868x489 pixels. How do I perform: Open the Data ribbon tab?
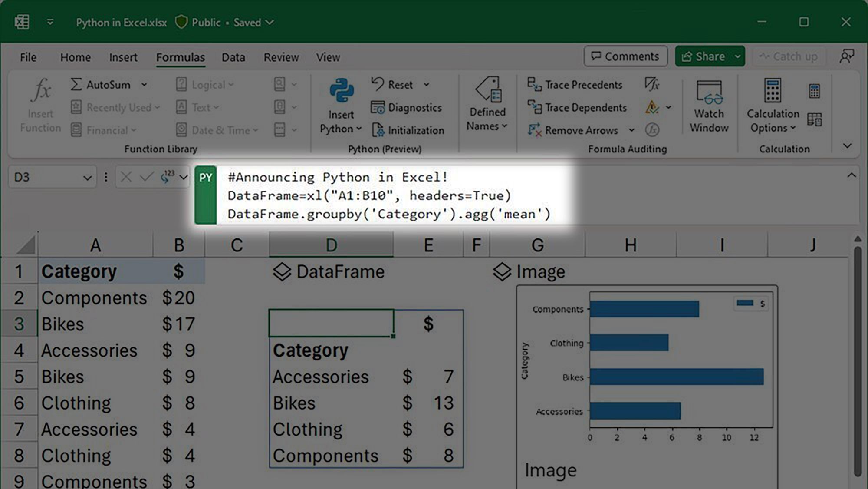tap(233, 56)
